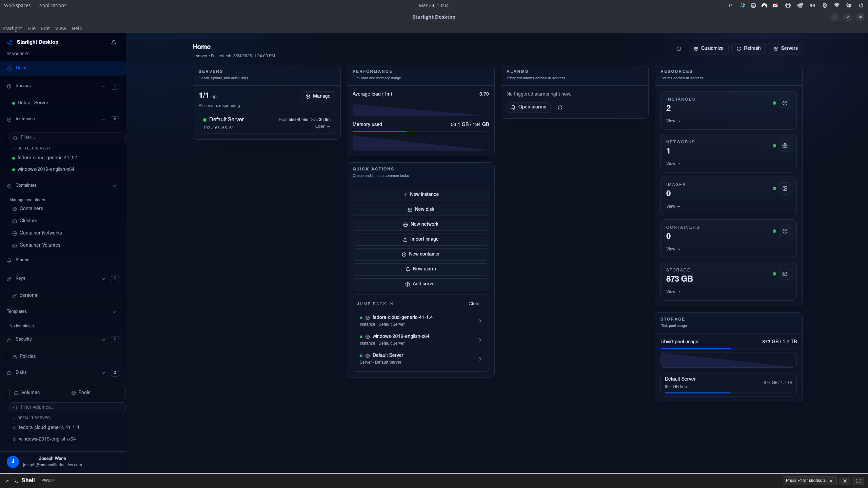Open the Starlight menu

tap(12, 28)
